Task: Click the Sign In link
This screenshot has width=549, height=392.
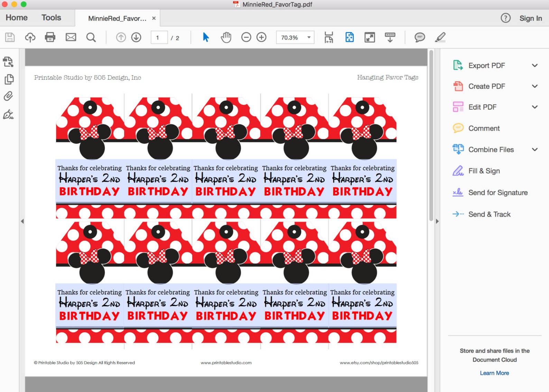Action: (531, 18)
